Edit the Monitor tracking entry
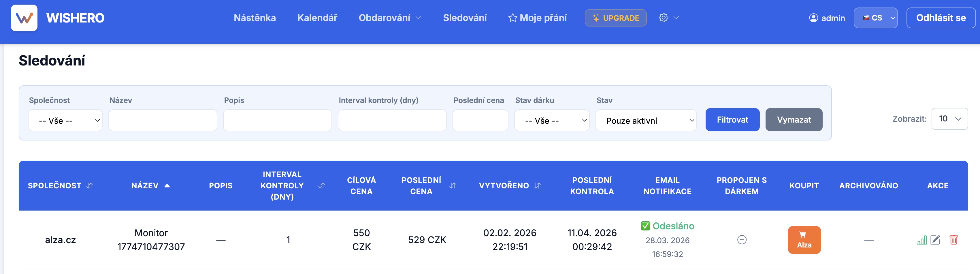Screen dimensions: 980x274 (x=935, y=240)
